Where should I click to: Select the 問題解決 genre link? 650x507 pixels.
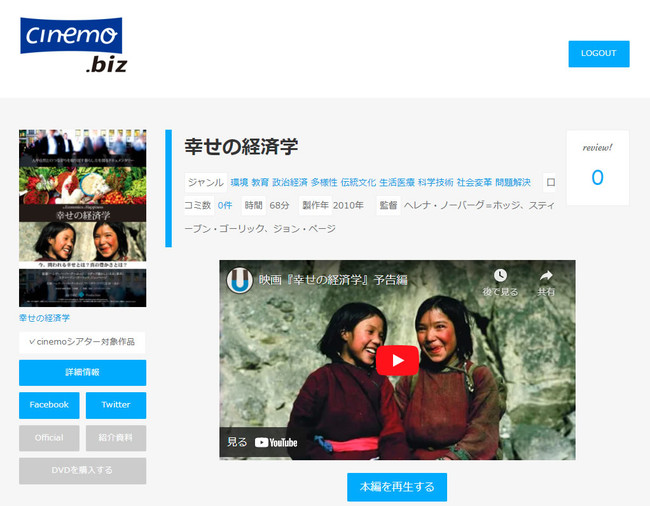(x=513, y=182)
